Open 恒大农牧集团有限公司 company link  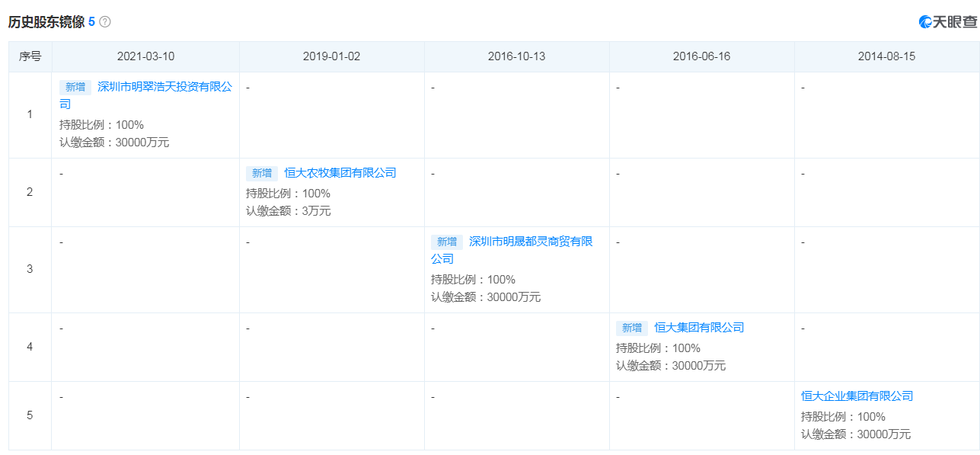tap(340, 173)
